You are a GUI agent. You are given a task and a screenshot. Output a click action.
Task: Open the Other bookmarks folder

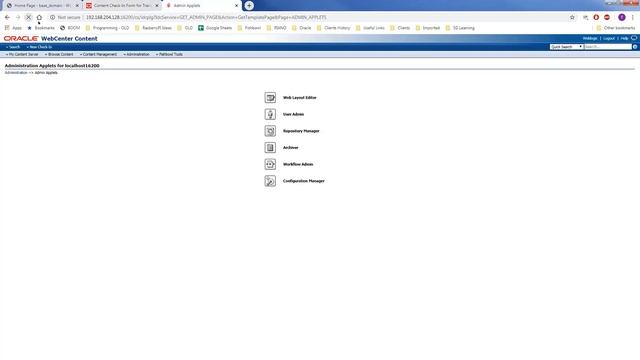click(616, 28)
